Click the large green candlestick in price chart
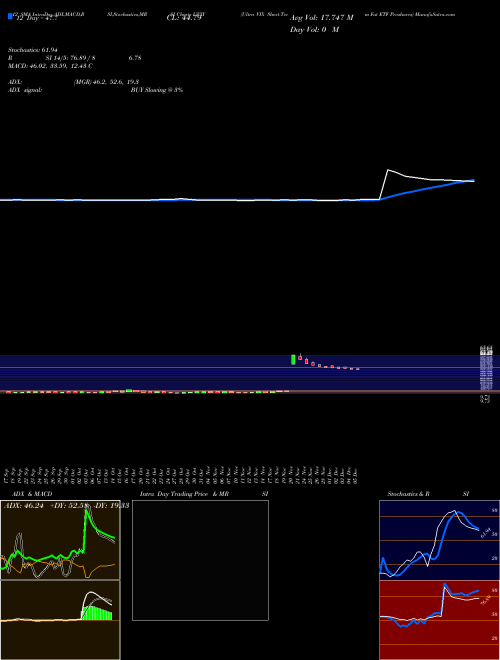500x660 pixels. click(293, 360)
